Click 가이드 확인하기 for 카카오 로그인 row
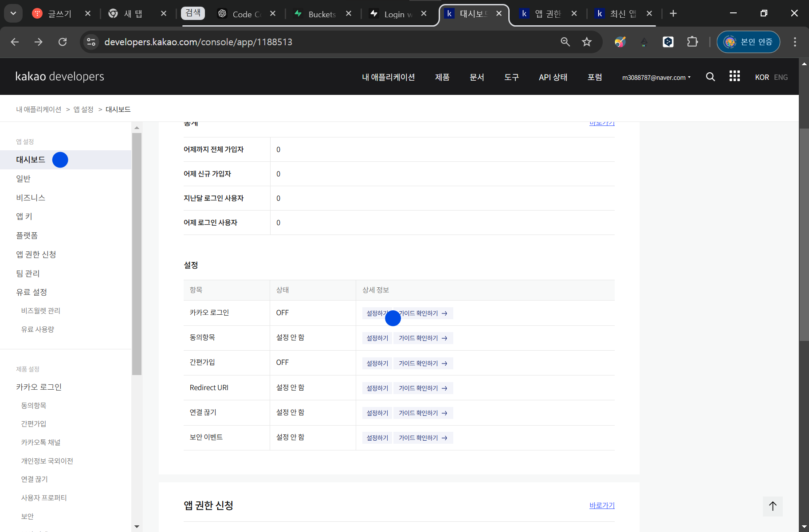This screenshot has width=809, height=532. pos(423,313)
